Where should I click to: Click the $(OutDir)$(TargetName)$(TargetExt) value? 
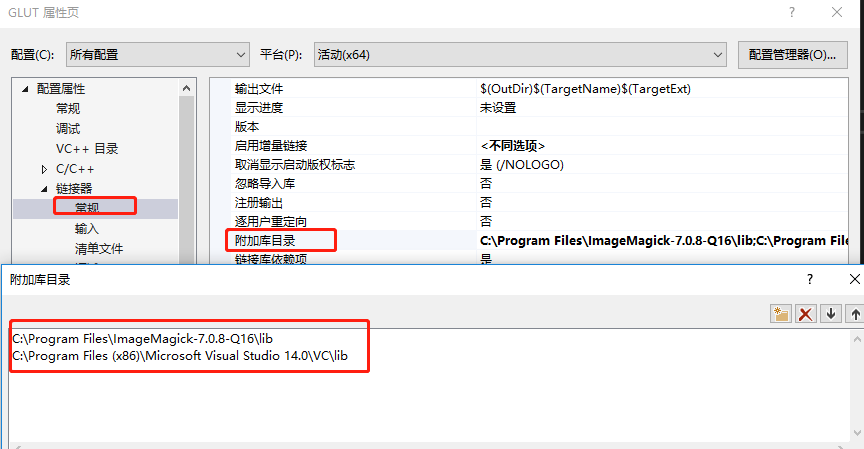coord(585,89)
